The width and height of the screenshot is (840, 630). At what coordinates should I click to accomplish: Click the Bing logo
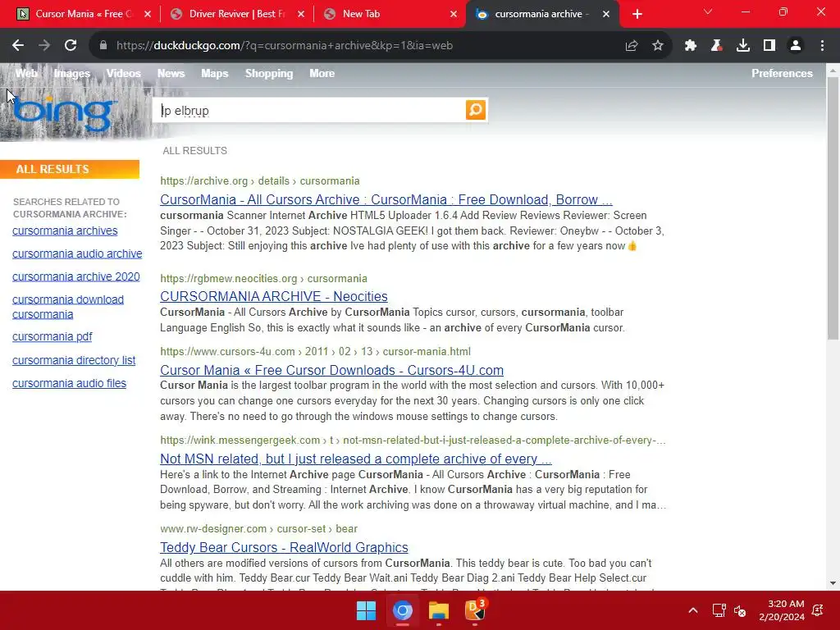pyautogui.click(x=63, y=113)
